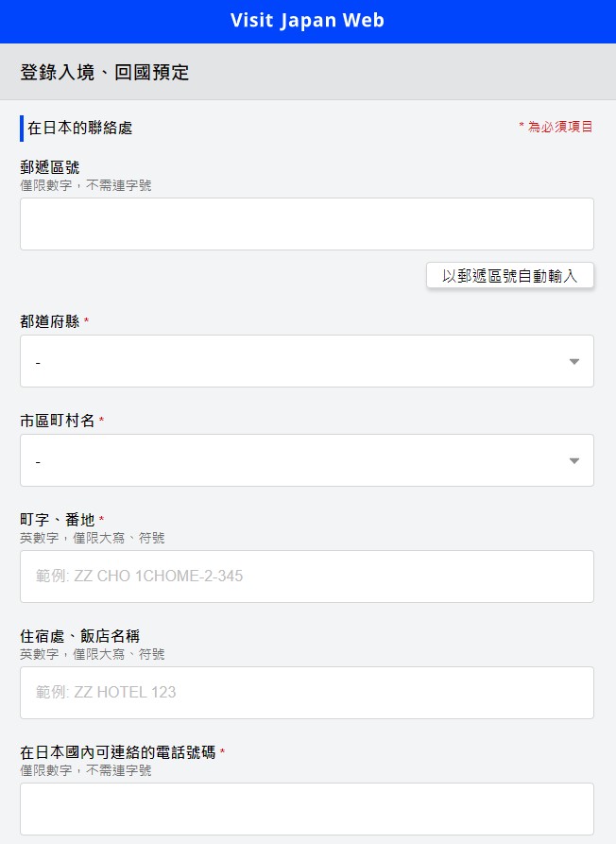Click the hint text under 郵遞區號 label
This screenshot has width=616, height=844.
(x=86, y=185)
